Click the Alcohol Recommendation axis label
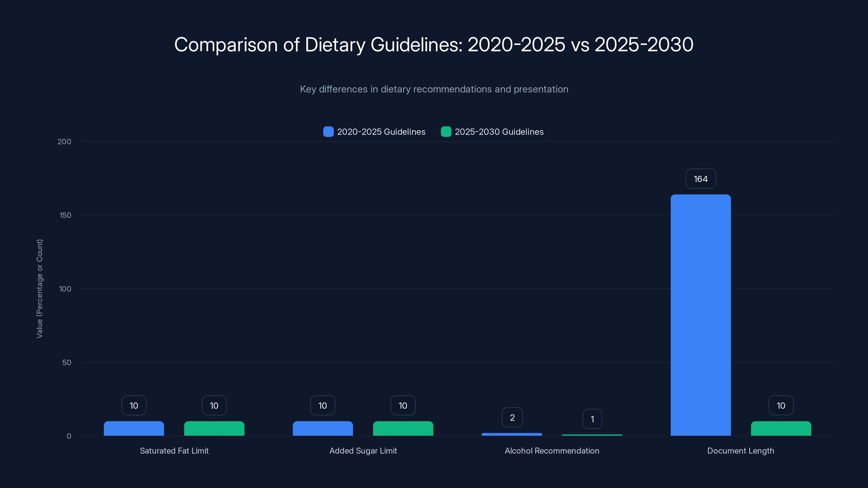The height and width of the screenshot is (488, 868). click(552, 451)
